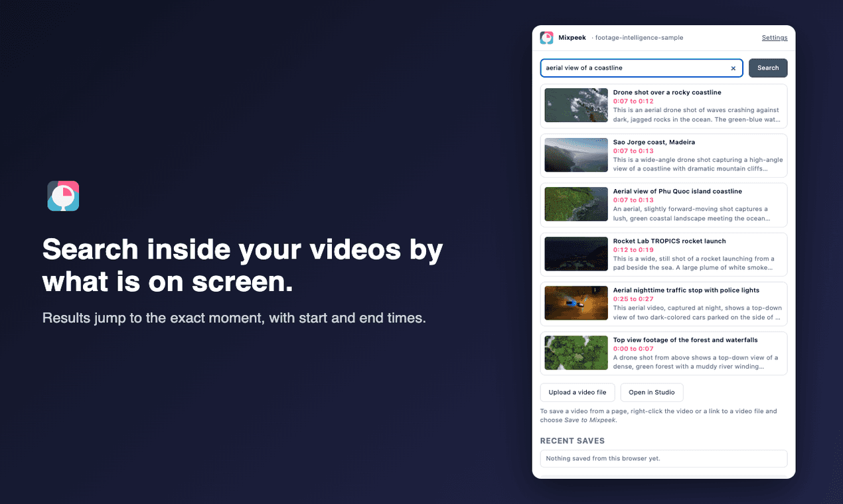Click the large Mixpeek logo above the headline

tap(63, 196)
